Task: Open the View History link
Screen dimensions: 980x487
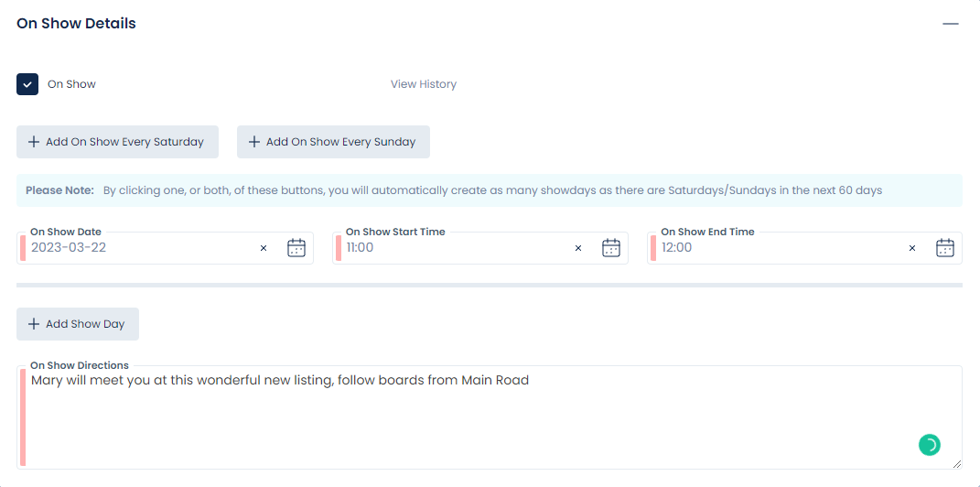Action: 423,84
